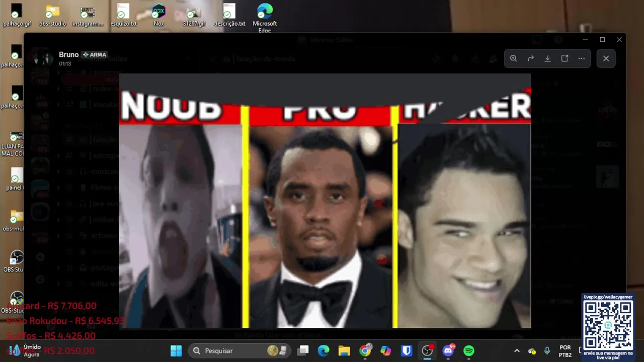Click the NOOB PRO HACKER meme image
Screen dimensions: 644x362
point(325,201)
